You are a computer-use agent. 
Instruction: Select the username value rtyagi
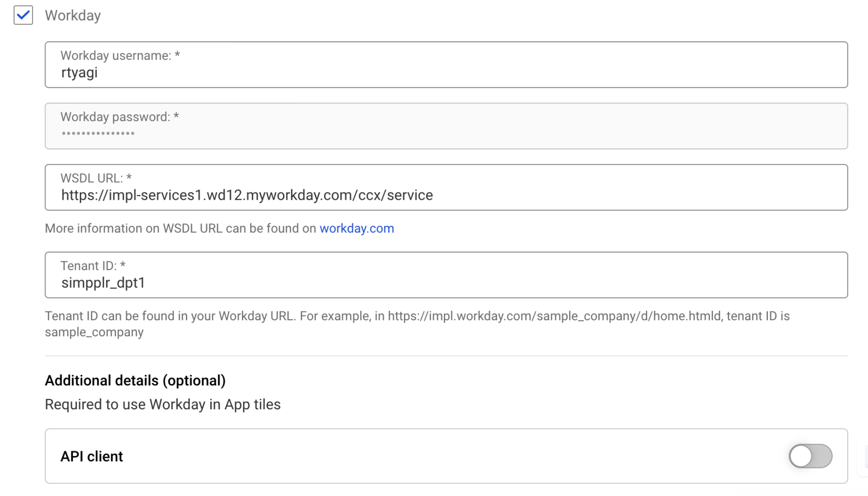pyautogui.click(x=79, y=72)
